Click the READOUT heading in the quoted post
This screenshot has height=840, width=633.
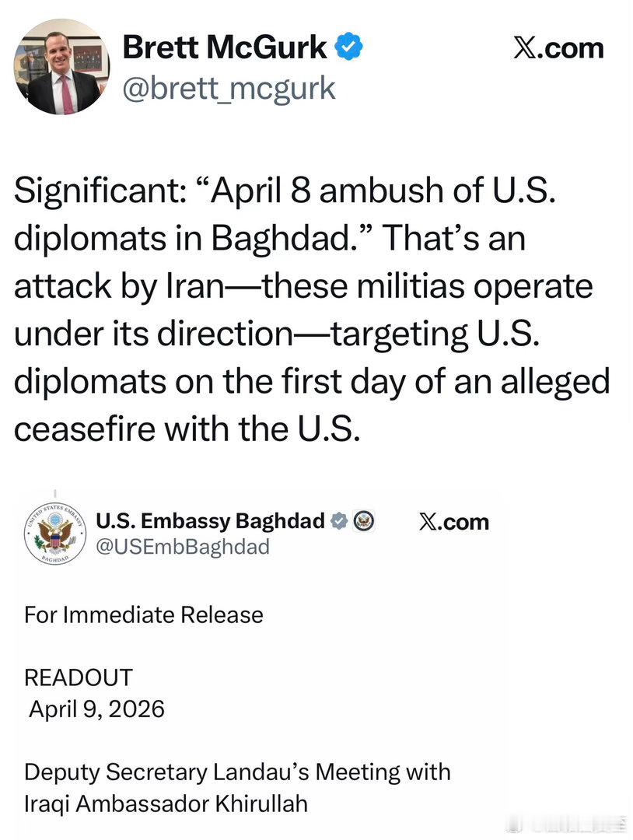(79, 677)
